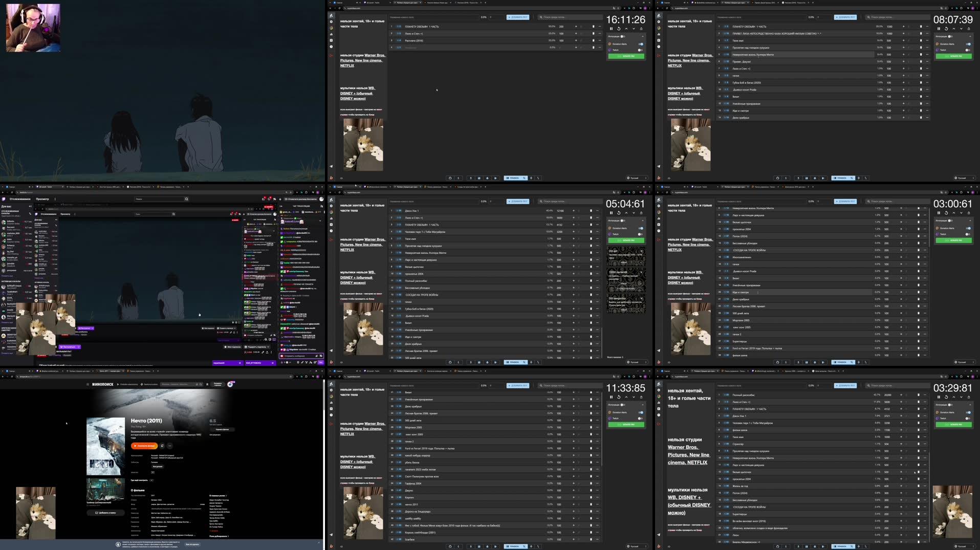Toggle Donation Alerts in the 16:11:26 panel
Screen dimensions: 980x550
click(x=640, y=44)
